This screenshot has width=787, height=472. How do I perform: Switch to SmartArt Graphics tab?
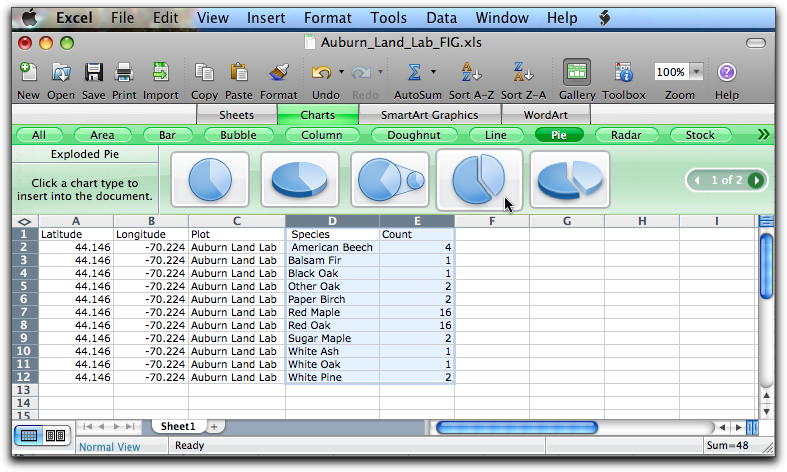429,115
